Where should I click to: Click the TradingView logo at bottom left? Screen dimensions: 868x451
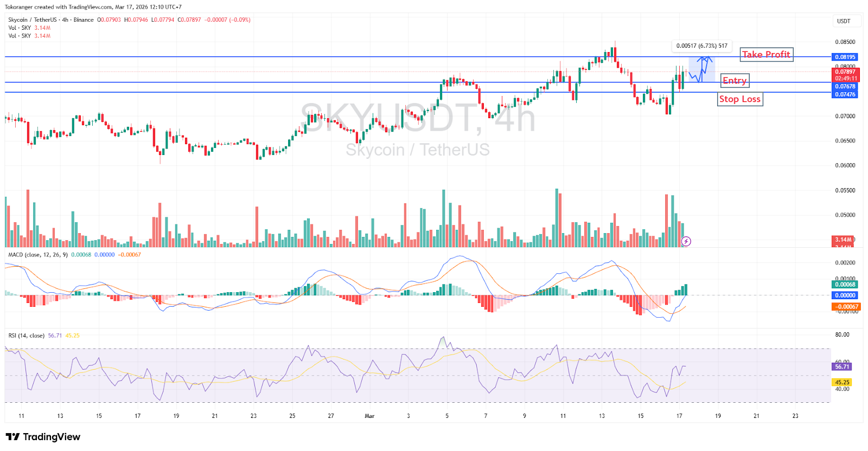coord(43,437)
